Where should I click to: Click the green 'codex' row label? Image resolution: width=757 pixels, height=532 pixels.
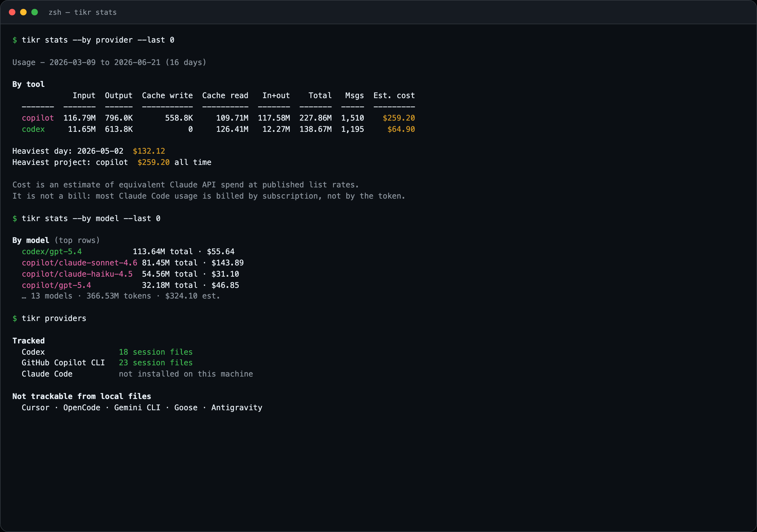click(x=33, y=129)
